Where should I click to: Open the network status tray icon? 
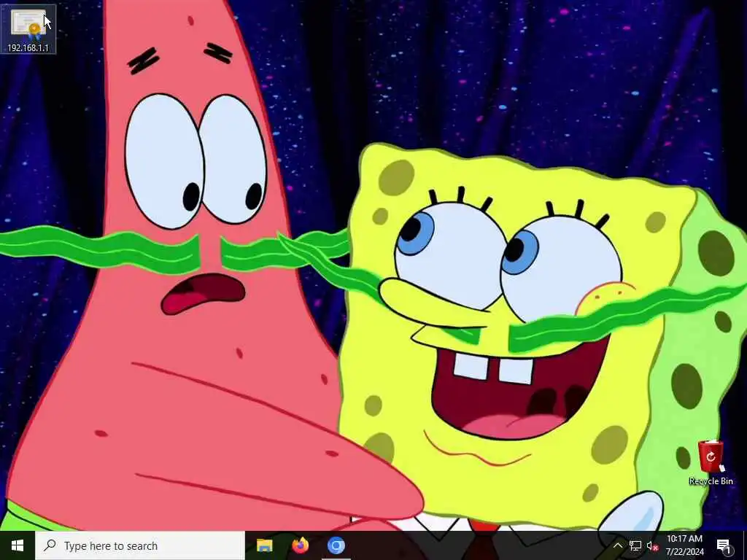(635, 545)
